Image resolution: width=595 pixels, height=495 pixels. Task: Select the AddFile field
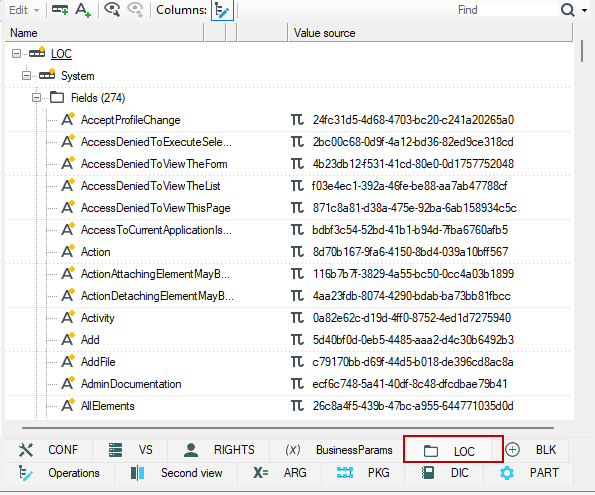pos(98,362)
